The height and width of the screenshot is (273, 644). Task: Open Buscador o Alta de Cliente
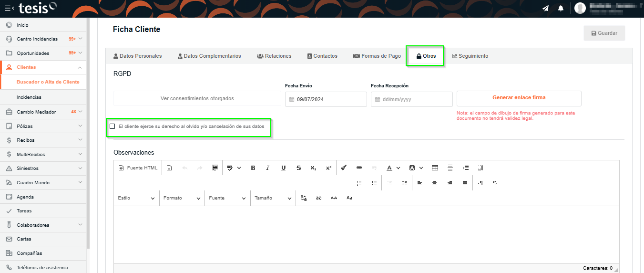pos(48,82)
